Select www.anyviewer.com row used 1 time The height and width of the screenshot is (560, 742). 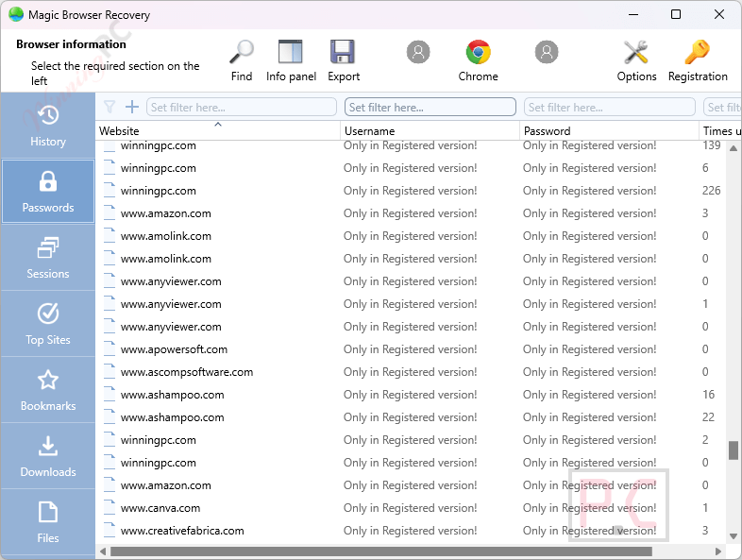(411, 304)
